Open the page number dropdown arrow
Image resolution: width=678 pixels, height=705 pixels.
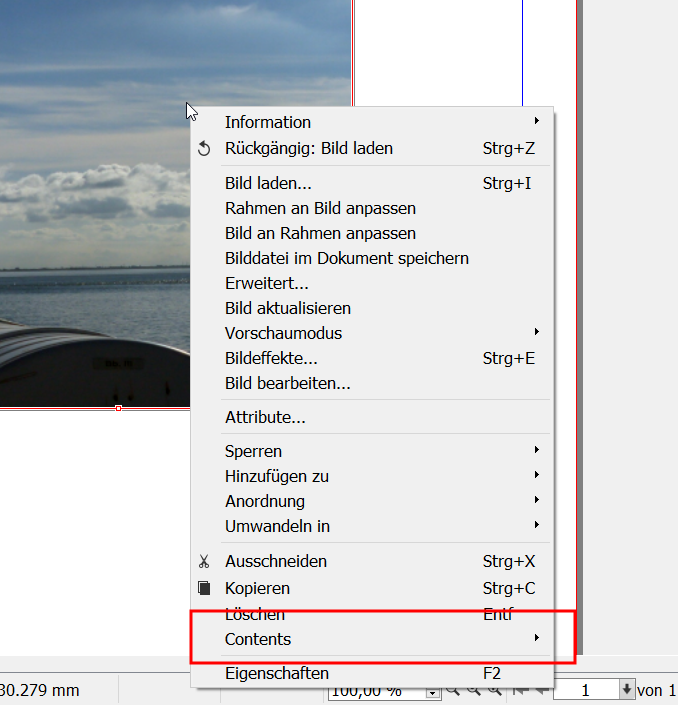click(x=627, y=690)
